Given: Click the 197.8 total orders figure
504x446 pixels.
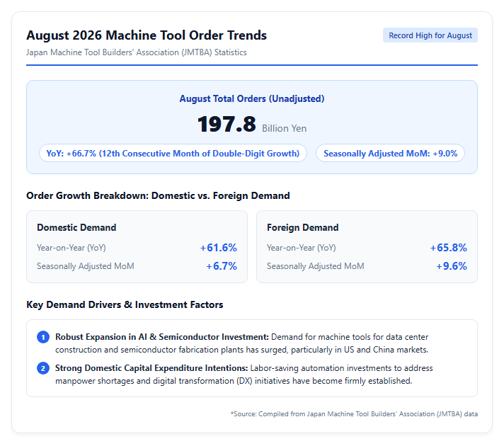Looking at the screenshot, I should (x=227, y=124).
